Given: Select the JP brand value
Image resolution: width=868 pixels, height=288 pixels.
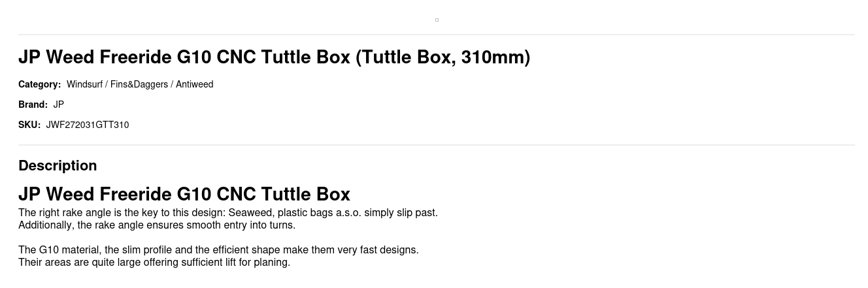Looking at the screenshot, I should pos(59,104).
